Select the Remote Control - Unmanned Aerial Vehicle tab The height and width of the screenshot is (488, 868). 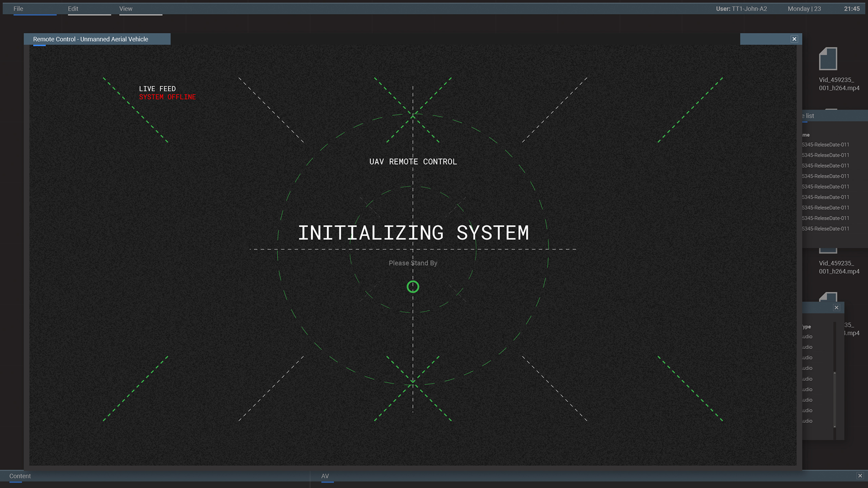pos(90,39)
